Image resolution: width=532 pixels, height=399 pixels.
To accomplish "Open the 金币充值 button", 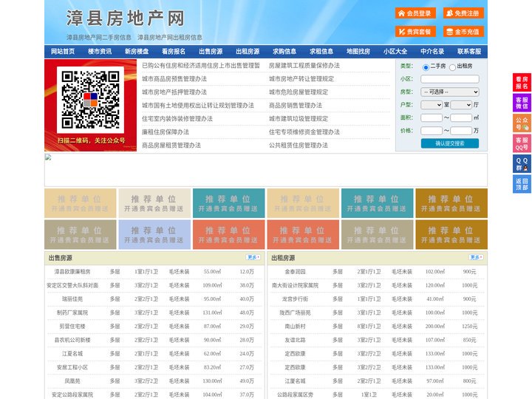I will (x=463, y=32).
